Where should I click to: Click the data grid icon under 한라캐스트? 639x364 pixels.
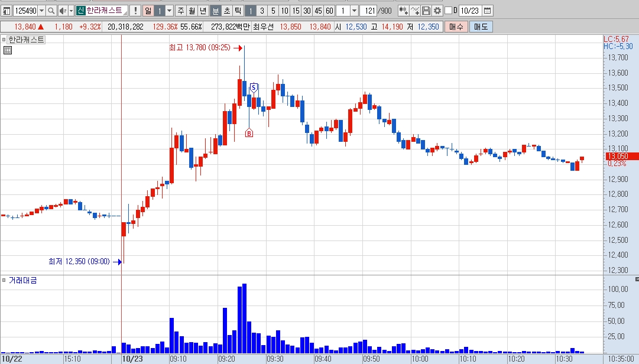click(7, 50)
